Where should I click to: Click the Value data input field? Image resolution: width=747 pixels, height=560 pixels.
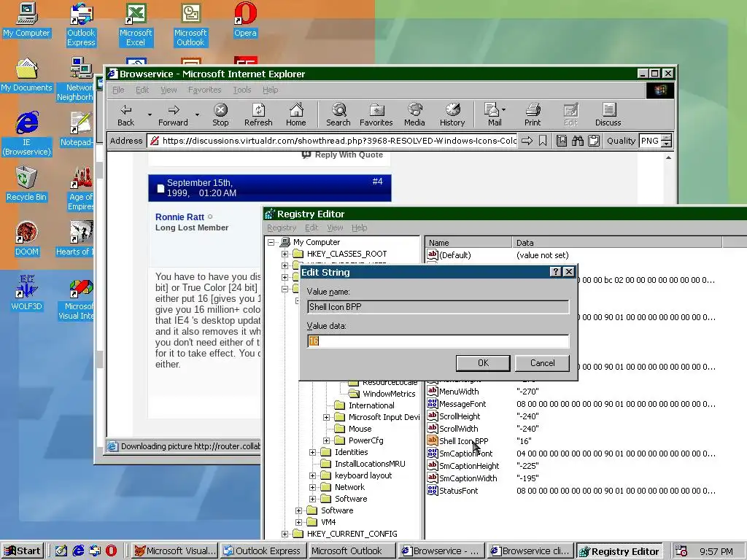click(x=438, y=341)
